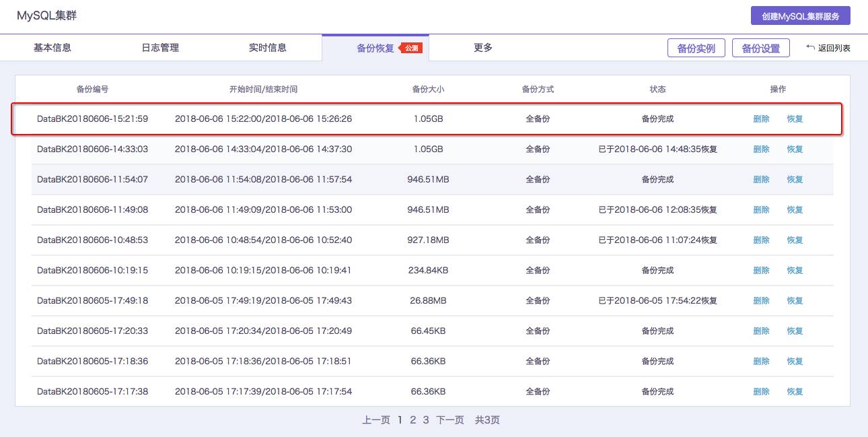Image resolution: width=868 pixels, height=437 pixels.
Task: Select backup ID DataBK20180605-17:49:18 text
Action: (x=93, y=301)
